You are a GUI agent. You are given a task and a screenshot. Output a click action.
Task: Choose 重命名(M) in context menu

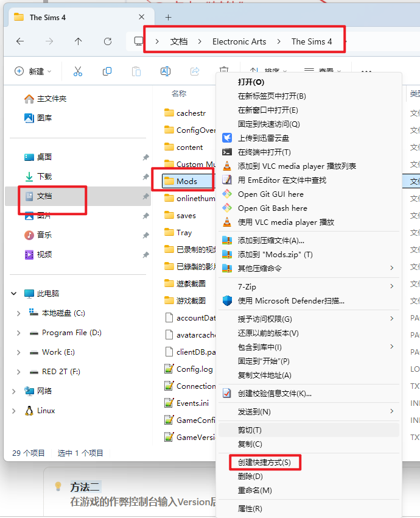point(254,490)
